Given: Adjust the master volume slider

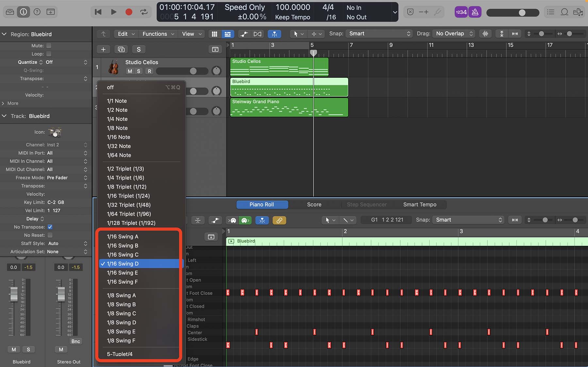Looking at the screenshot, I should (513, 12).
